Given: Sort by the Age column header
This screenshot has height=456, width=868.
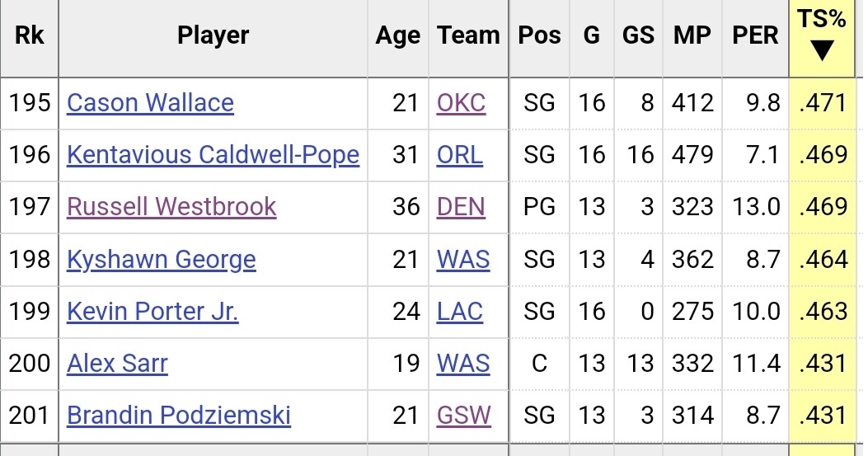Looking at the screenshot, I should point(397,35).
